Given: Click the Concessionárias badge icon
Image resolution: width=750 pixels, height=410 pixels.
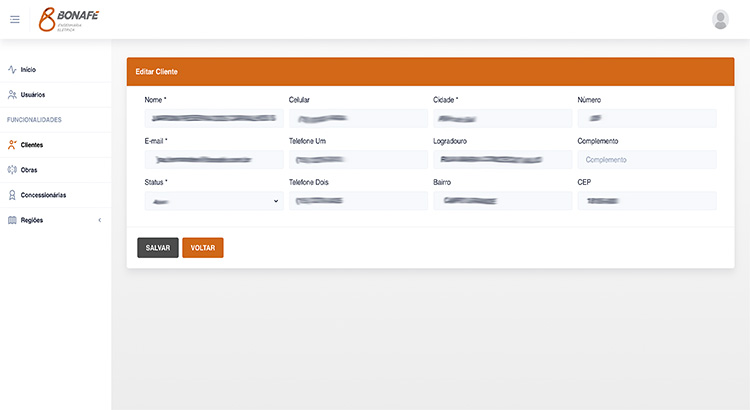Looking at the screenshot, I should tap(12, 195).
